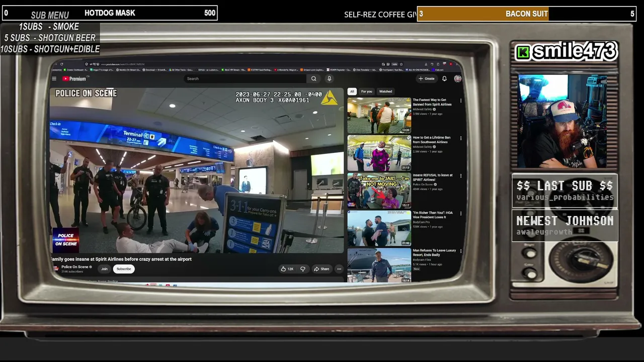Screen dimensions: 644x362
Task: Click the '1SUBS - SMOKE' text
Action: 49,27
